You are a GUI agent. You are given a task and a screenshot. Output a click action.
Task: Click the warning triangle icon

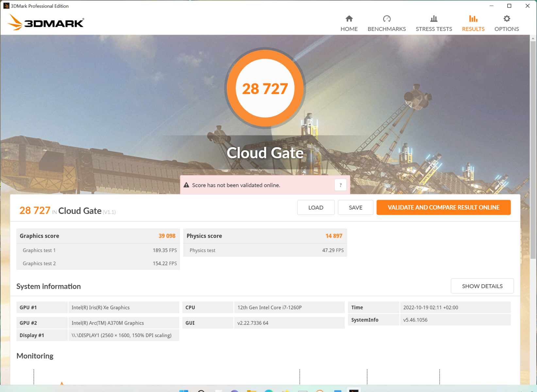point(186,185)
